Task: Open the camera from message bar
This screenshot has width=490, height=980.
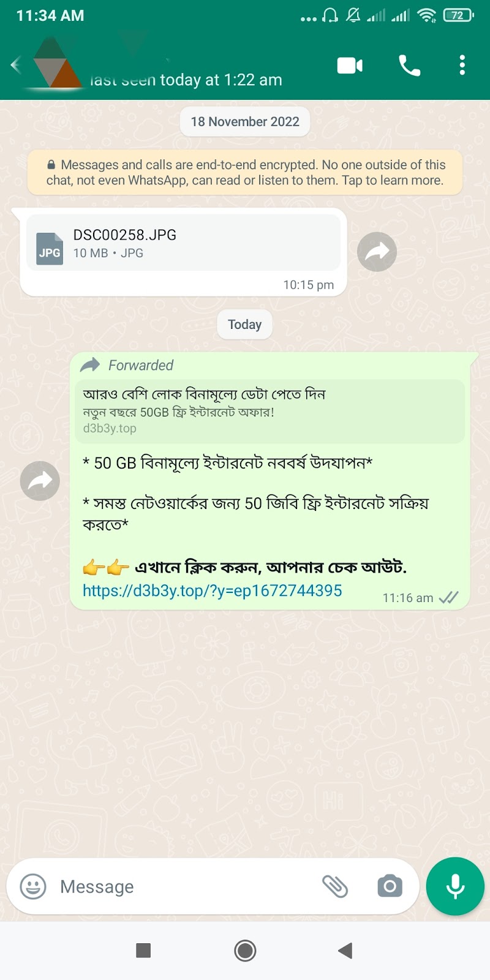Action: point(390,886)
